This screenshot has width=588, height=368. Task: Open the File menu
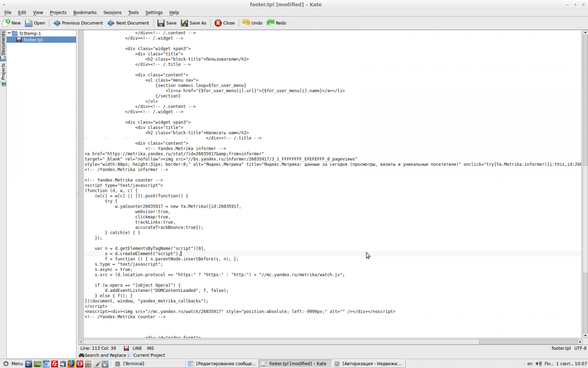pyautogui.click(x=8, y=12)
